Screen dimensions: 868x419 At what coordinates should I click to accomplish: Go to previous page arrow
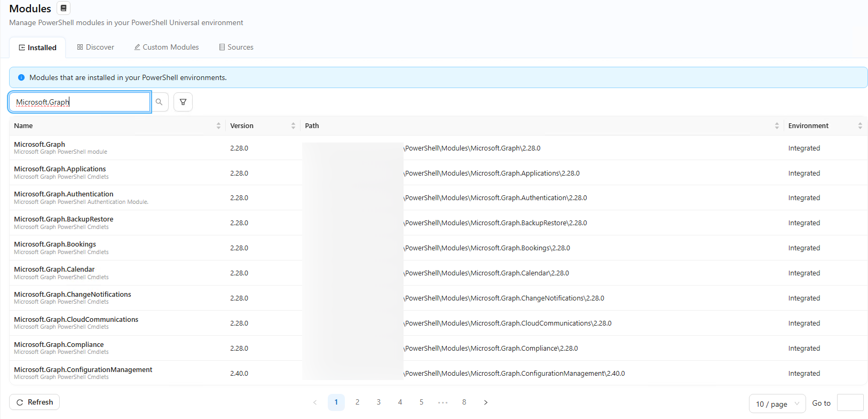coord(315,402)
